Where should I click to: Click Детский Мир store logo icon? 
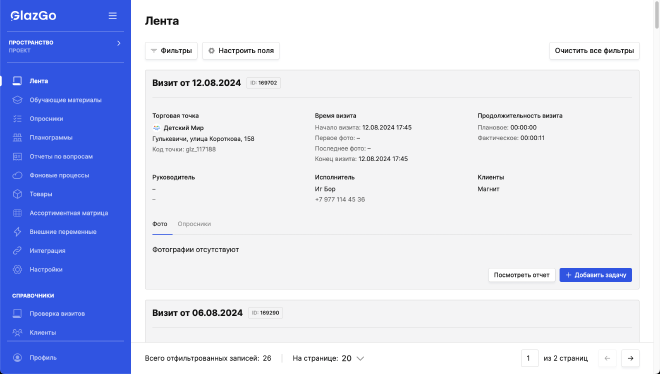coord(156,128)
